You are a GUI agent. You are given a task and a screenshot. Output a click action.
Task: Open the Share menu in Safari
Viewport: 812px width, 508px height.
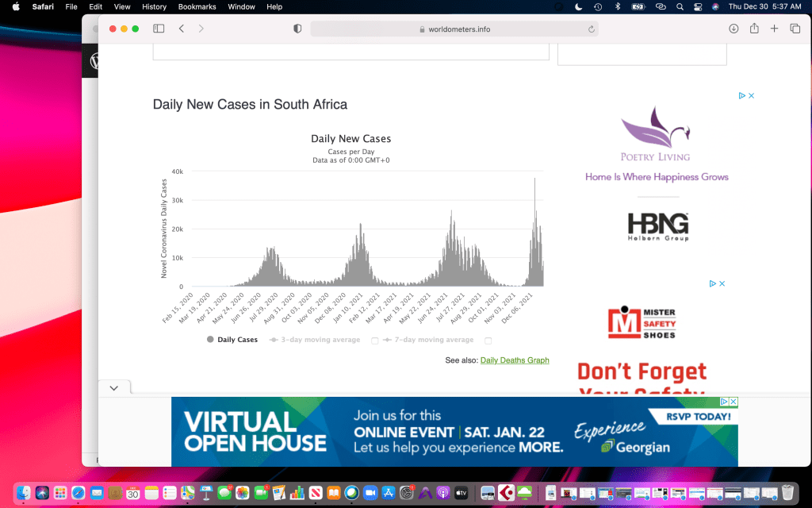754,29
